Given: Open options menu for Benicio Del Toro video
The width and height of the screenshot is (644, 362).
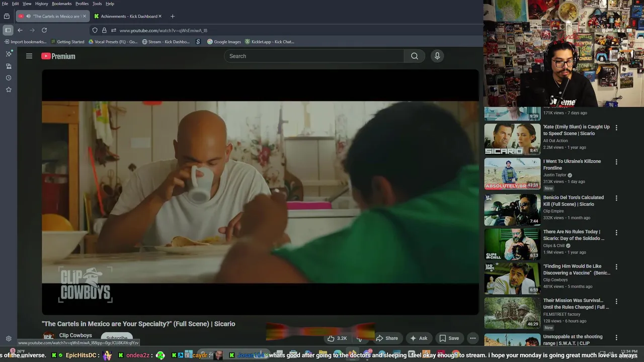Looking at the screenshot, I should (x=616, y=198).
